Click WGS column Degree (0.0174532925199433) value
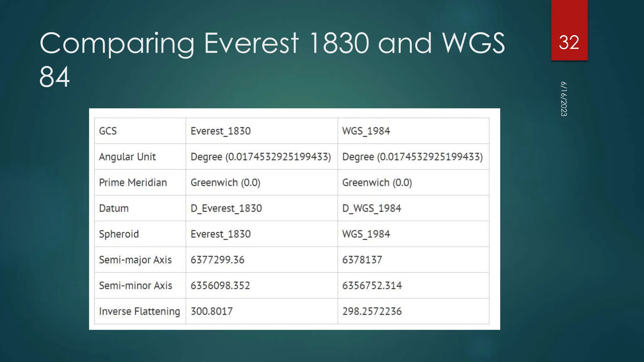This screenshot has height=362, width=644. pos(413,157)
